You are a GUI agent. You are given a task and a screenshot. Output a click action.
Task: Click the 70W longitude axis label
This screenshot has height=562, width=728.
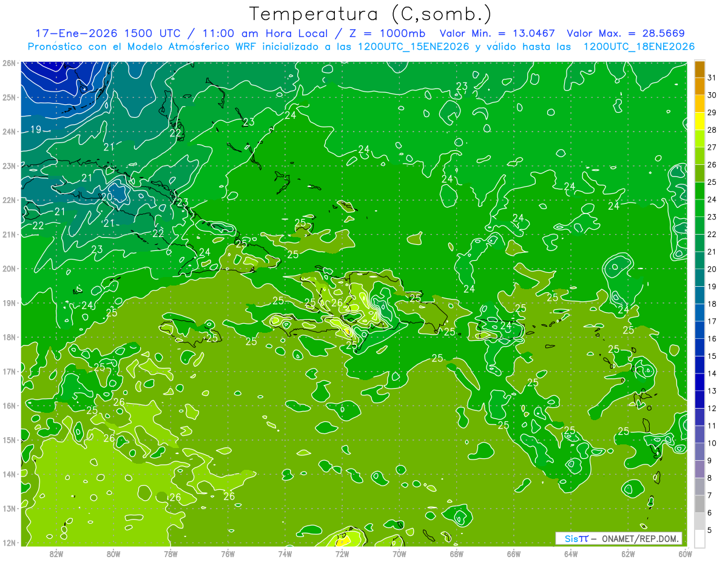(x=399, y=554)
